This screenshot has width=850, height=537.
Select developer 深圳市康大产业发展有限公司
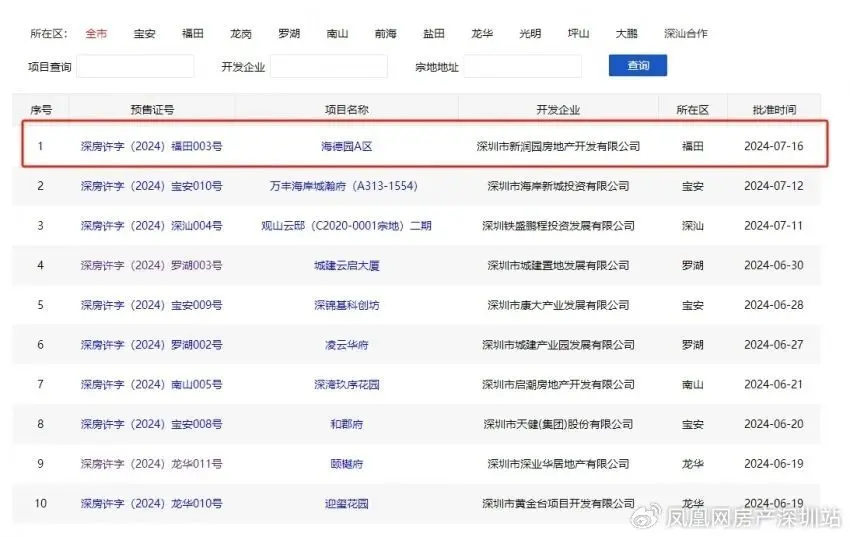click(558, 305)
